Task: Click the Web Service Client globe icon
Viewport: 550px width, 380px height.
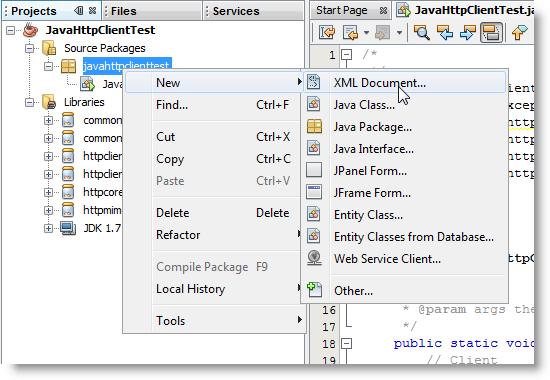Action: coord(314,258)
